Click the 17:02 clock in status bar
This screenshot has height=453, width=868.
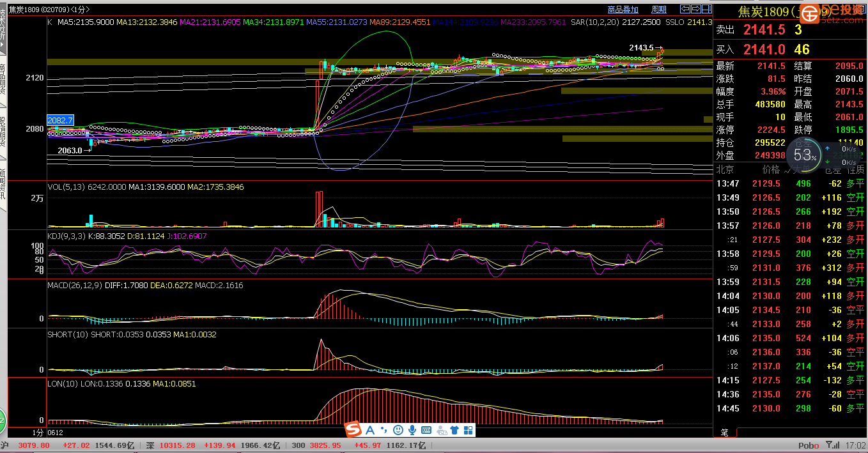click(x=855, y=445)
